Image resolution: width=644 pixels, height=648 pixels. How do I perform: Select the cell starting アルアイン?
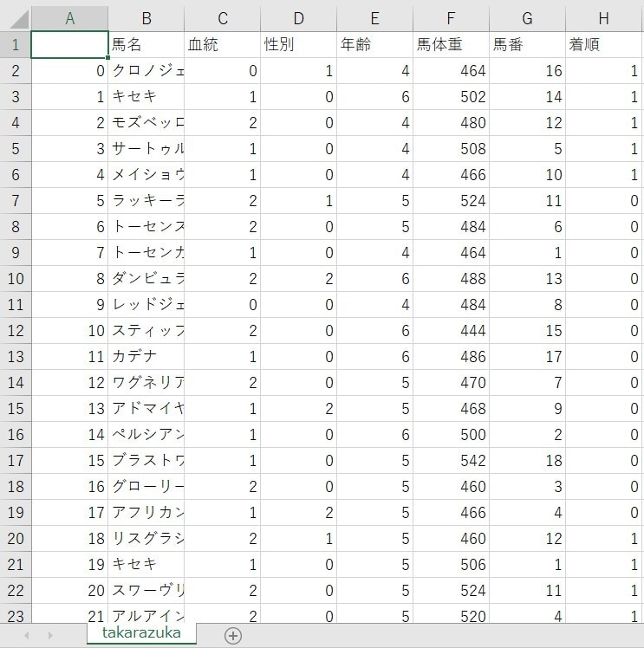coord(146,615)
